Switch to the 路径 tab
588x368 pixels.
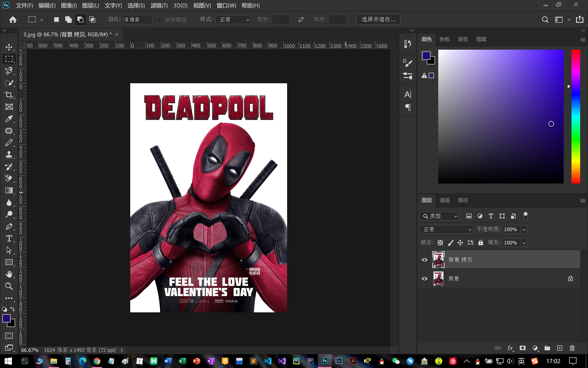tap(463, 200)
